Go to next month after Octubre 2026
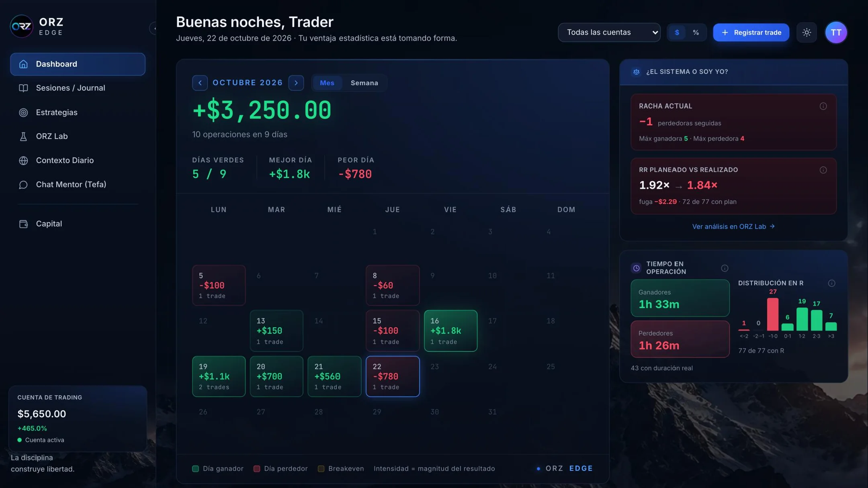Image resolution: width=868 pixels, height=488 pixels. (x=296, y=83)
